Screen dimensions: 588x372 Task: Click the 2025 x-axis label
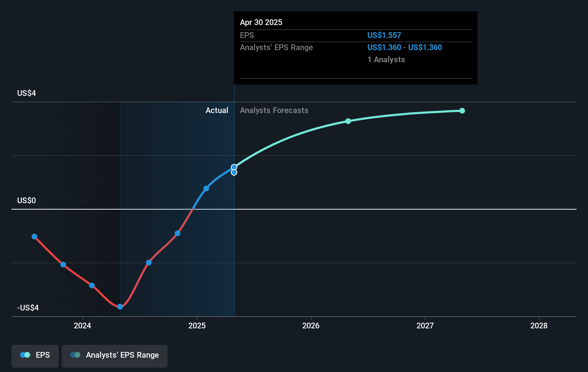197,325
